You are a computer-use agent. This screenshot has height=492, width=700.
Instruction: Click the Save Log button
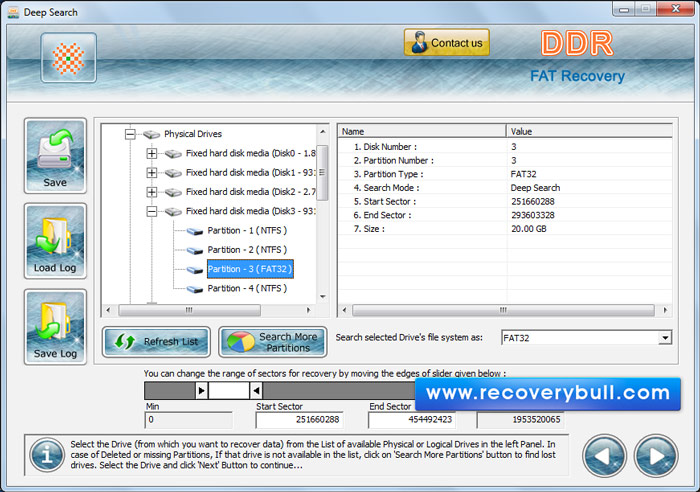[x=55, y=327]
